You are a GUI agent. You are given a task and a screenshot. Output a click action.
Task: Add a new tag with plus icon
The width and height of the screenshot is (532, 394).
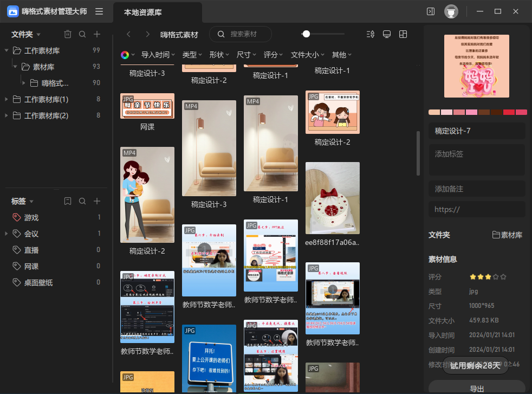click(97, 201)
